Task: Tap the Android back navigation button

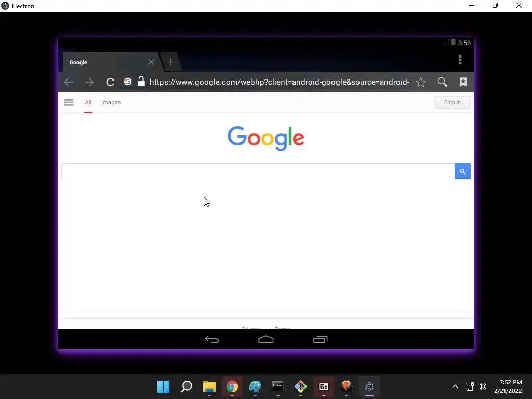Action: coord(212,339)
